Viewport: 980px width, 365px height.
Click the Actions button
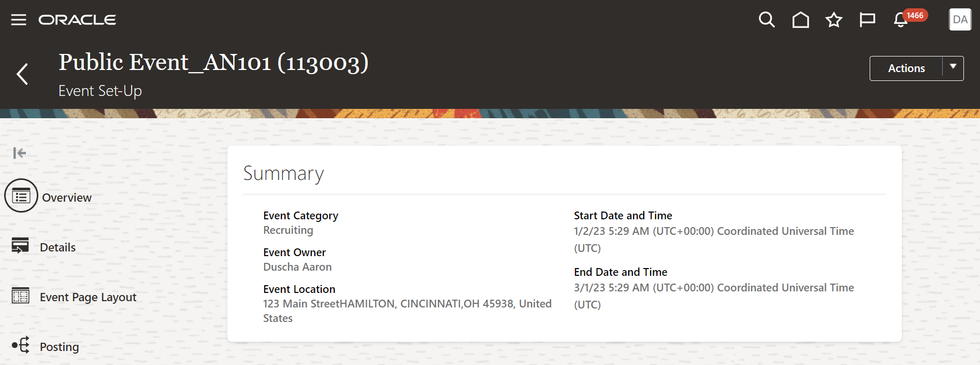click(x=906, y=68)
